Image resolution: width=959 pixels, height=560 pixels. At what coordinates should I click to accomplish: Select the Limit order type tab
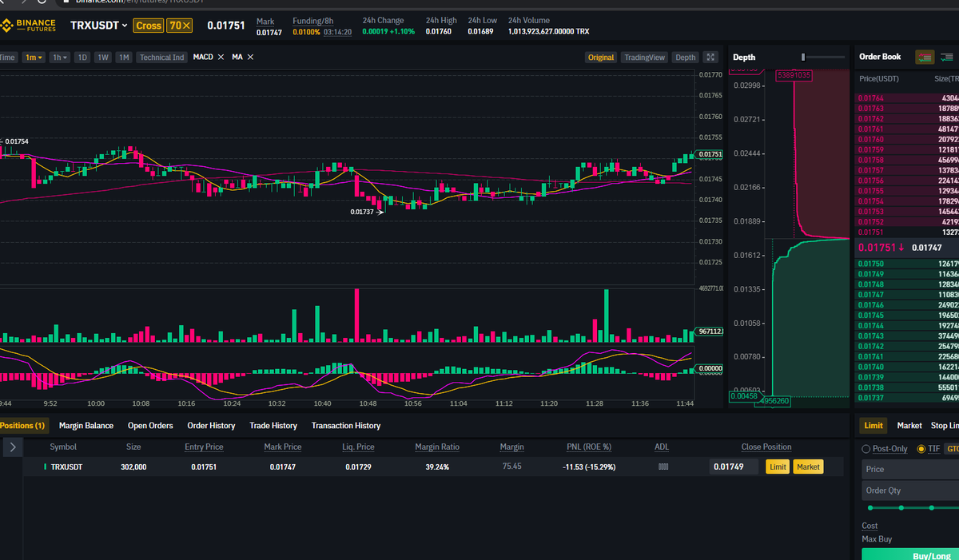pos(873,426)
